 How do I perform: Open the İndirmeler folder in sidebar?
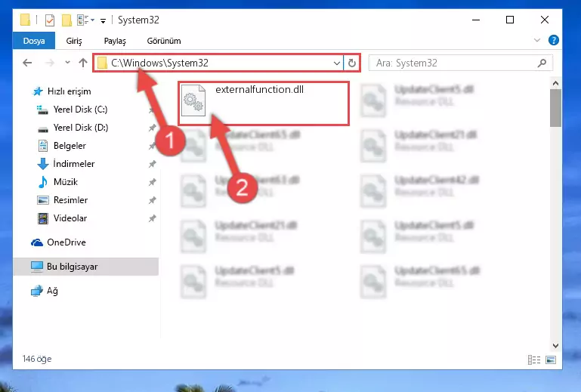click(73, 164)
